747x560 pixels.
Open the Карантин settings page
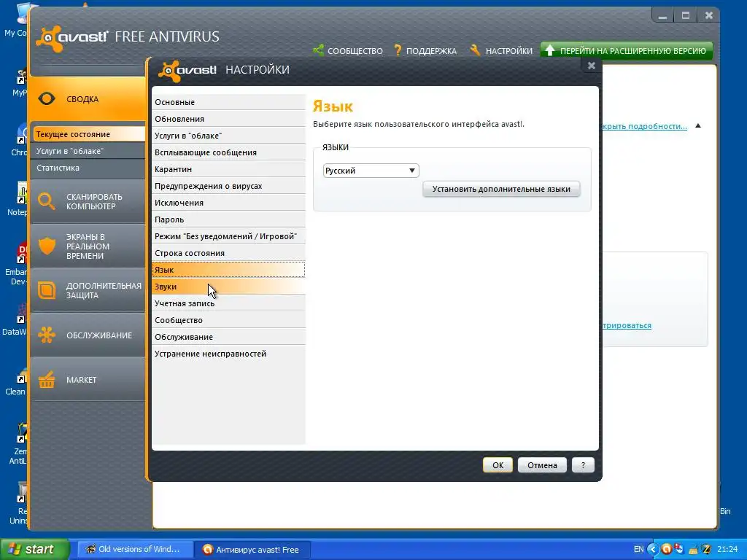228,169
